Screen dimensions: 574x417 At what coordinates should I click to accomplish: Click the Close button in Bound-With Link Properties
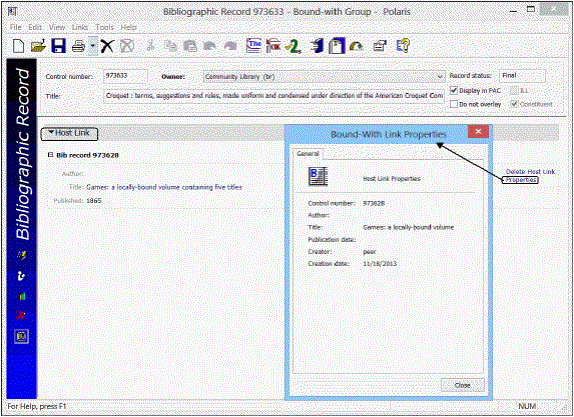[x=462, y=385]
